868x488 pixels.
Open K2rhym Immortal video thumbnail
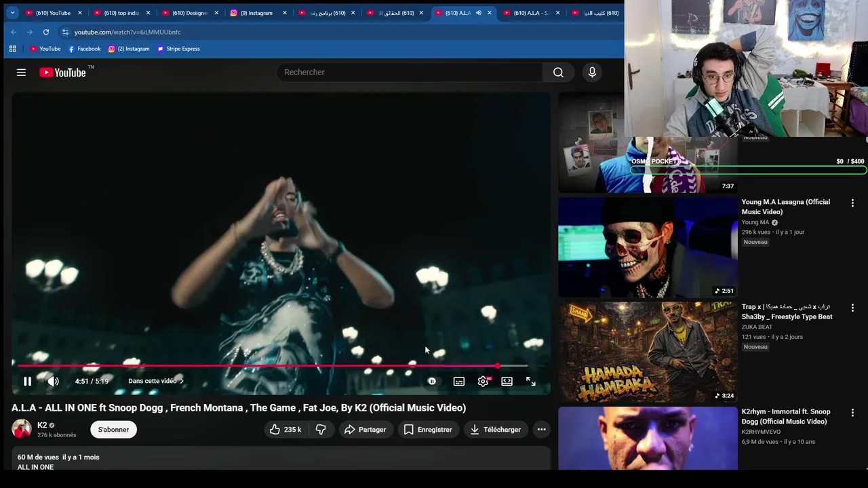point(648,438)
